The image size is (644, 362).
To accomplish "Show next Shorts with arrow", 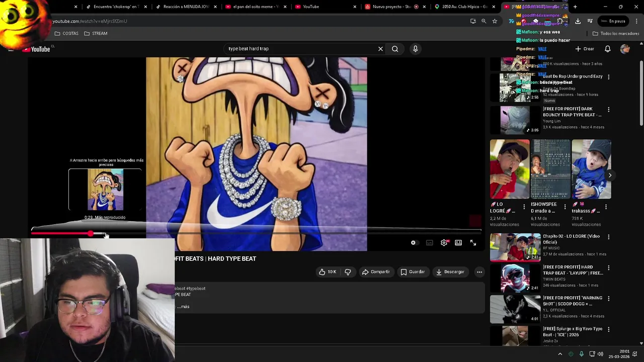I will pyautogui.click(x=609, y=175).
